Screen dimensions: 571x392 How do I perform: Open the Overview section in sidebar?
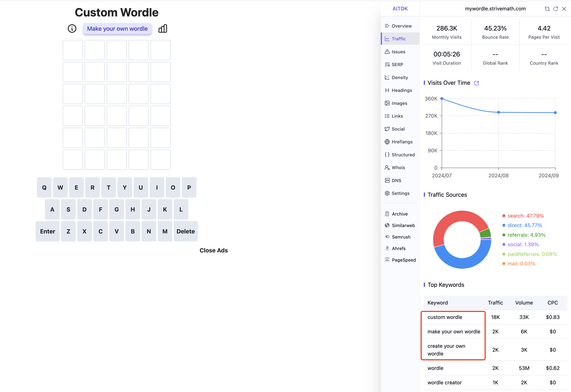pos(400,26)
